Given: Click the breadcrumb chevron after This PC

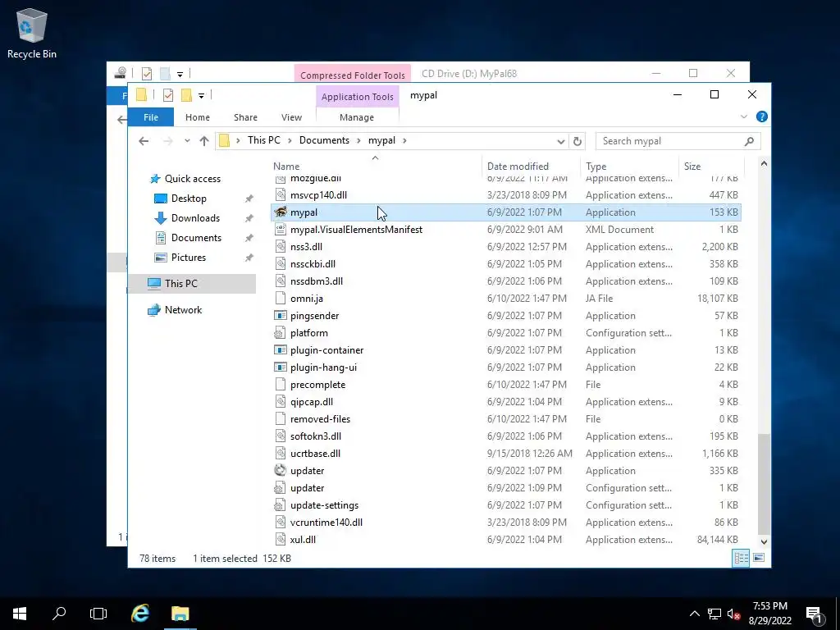Looking at the screenshot, I should click(x=290, y=140).
